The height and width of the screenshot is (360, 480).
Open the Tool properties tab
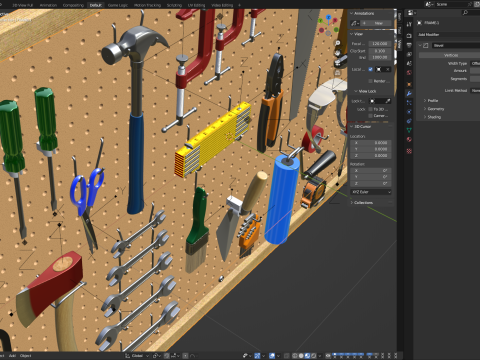(x=409, y=24)
